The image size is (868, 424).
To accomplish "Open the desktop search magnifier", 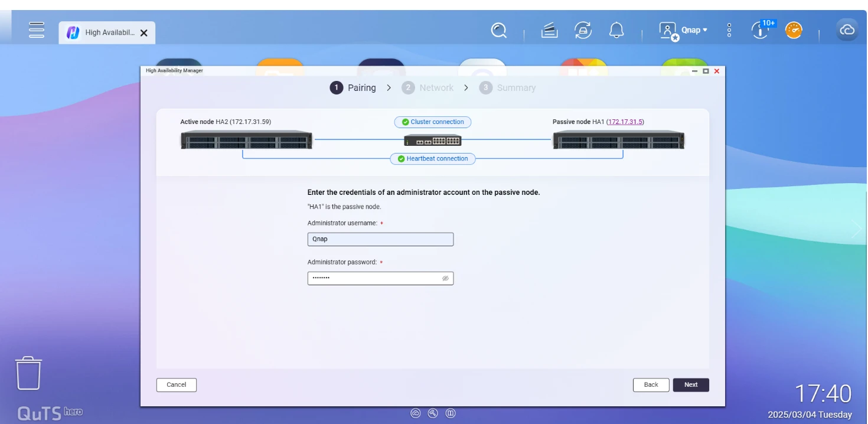I will (499, 30).
